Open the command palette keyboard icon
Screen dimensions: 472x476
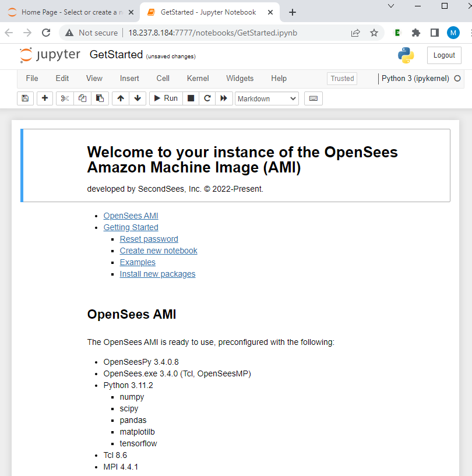click(x=314, y=98)
